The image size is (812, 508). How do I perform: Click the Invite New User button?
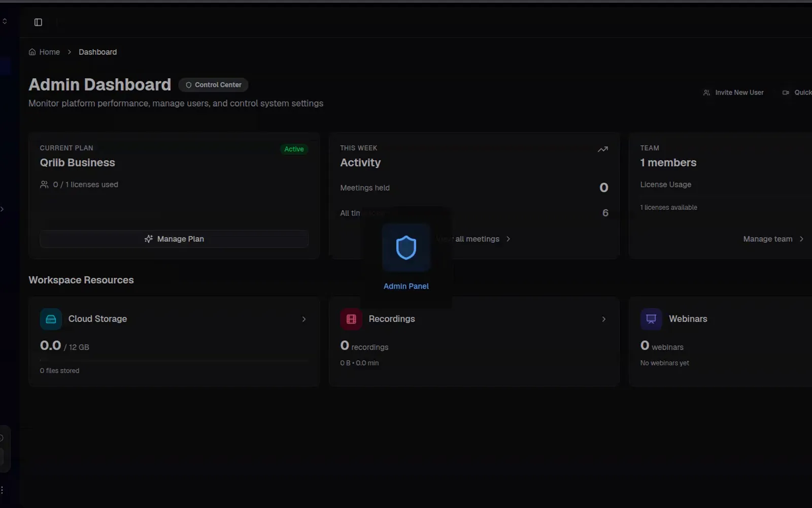coord(733,92)
